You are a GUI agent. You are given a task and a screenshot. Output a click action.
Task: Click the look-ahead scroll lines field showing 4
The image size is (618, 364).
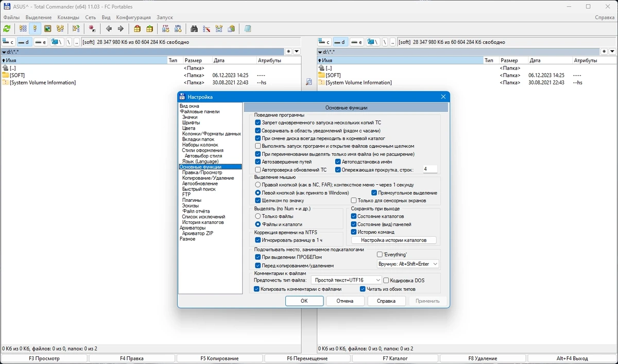coord(430,169)
